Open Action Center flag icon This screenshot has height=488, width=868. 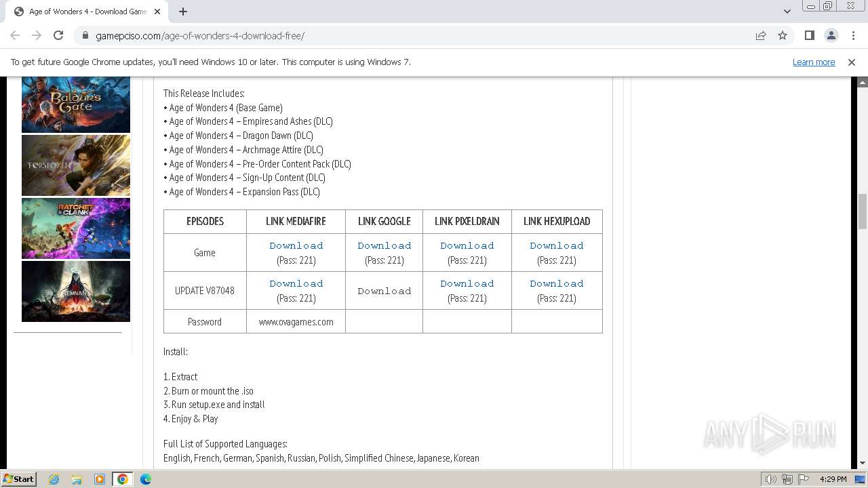coord(804,479)
